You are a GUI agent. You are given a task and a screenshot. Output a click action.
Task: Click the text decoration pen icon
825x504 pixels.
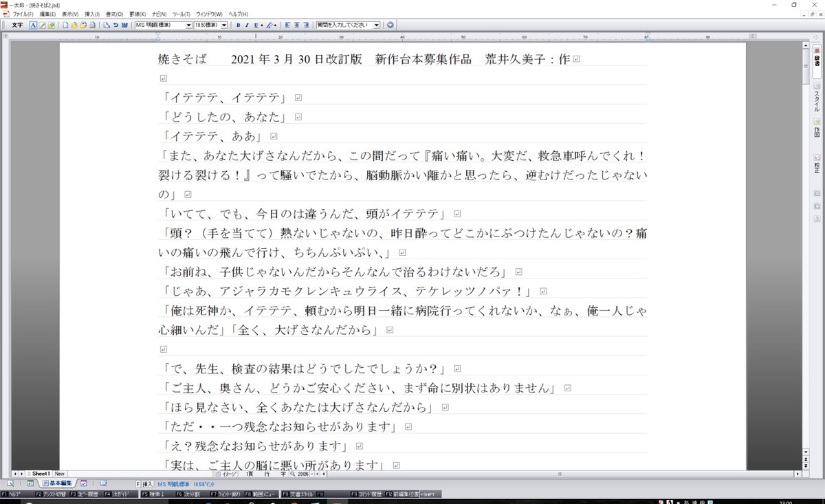click(x=268, y=25)
